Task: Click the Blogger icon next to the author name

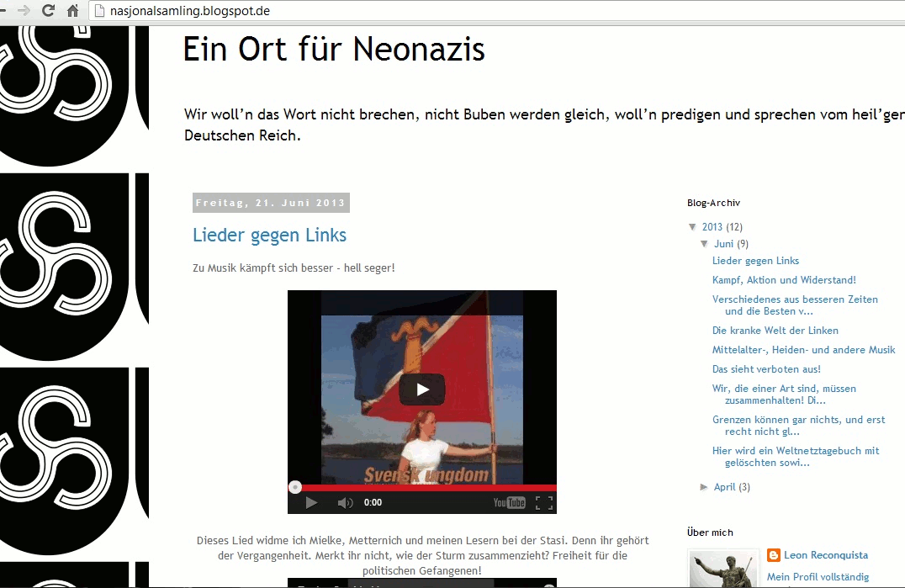Action: coord(774,555)
